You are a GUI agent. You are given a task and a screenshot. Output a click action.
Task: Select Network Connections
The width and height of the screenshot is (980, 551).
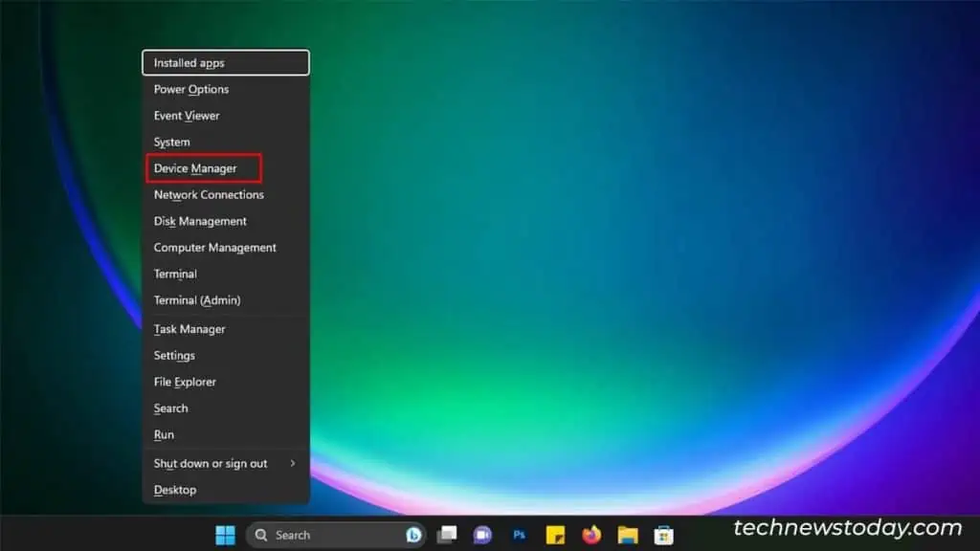pos(208,194)
